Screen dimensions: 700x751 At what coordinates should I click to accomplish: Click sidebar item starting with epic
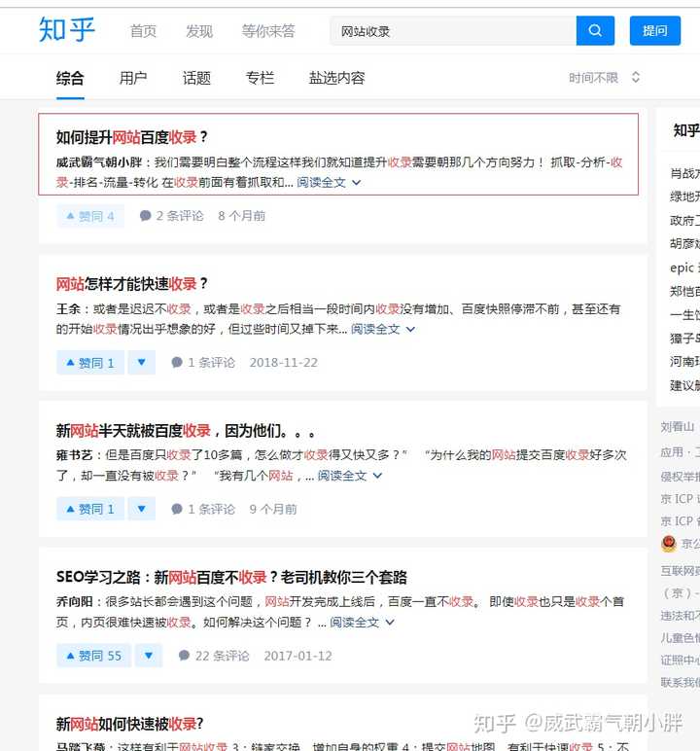click(684, 268)
